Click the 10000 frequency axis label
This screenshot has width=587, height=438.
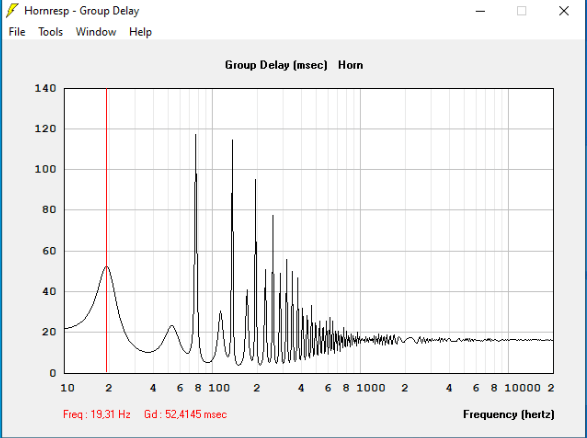click(522, 388)
